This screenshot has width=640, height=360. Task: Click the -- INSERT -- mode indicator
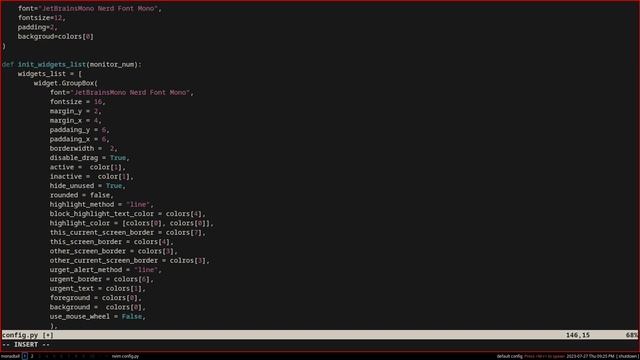[x=26, y=344]
